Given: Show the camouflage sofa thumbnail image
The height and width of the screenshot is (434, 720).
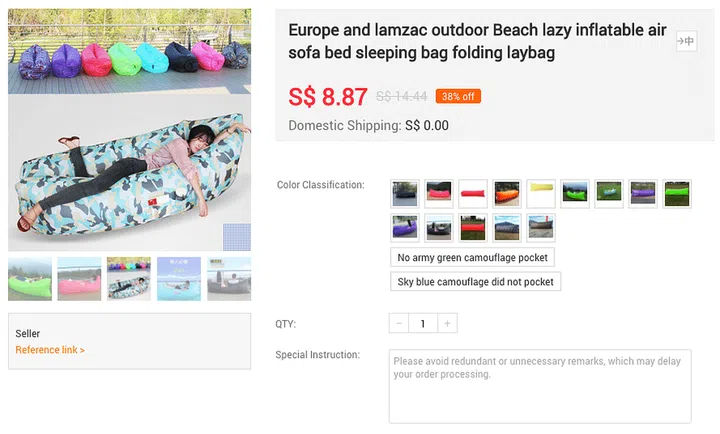Looking at the screenshot, I should click(129, 279).
